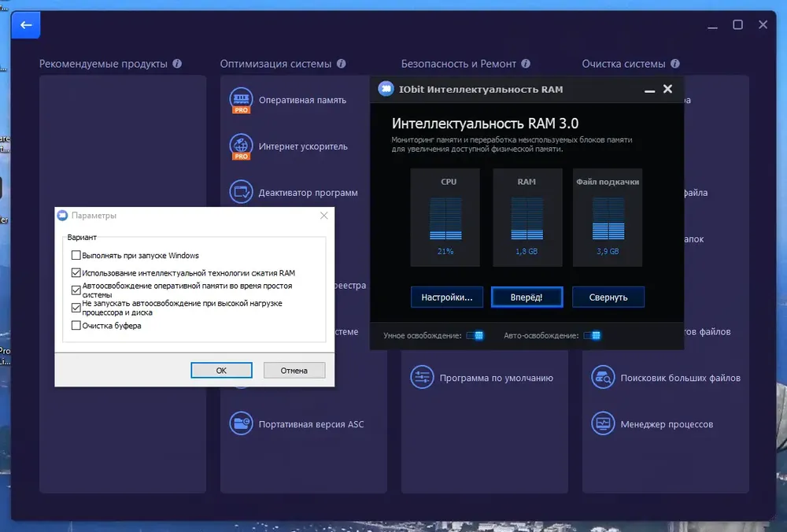Viewport: 787px width, 532px height.
Task: Uncheck Использование интеллектуальной технологии сжатия RAM
Action: coord(76,272)
